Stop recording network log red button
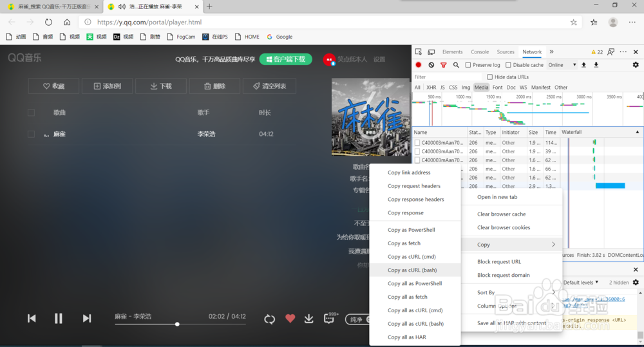The width and height of the screenshot is (644, 347). pyautogui.click(x=419, y=65)
